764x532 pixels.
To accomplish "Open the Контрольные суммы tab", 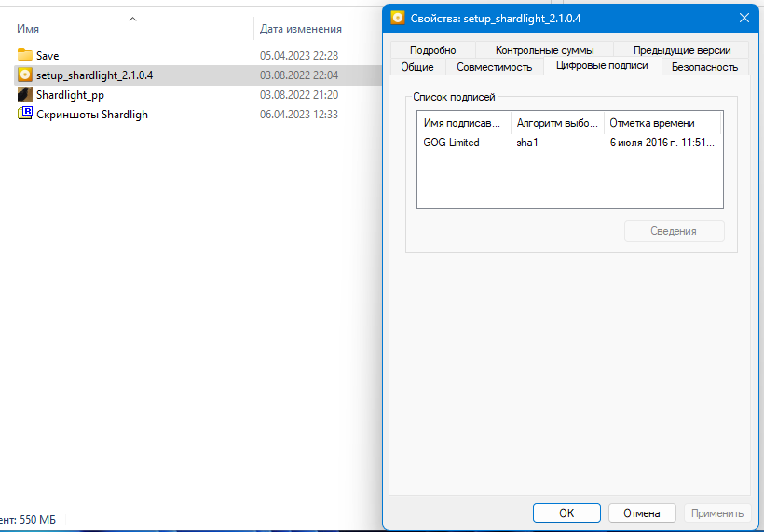I will [544, 49].
